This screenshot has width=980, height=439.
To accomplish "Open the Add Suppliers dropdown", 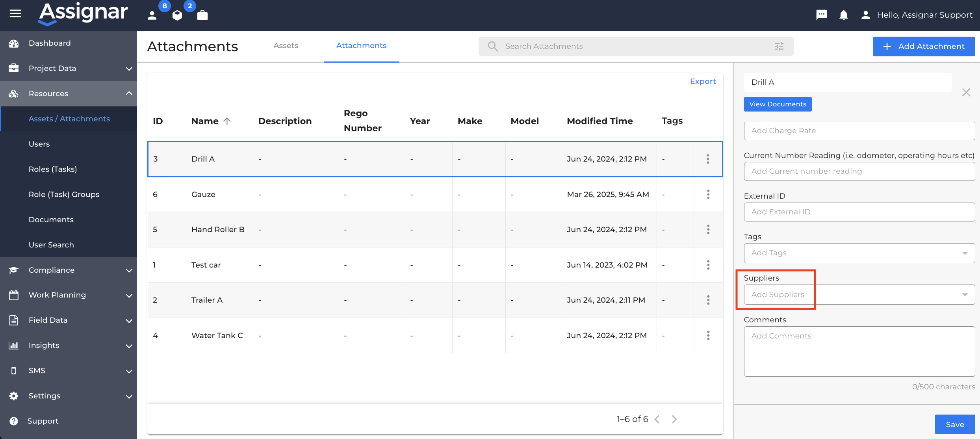I will (859, 295).
